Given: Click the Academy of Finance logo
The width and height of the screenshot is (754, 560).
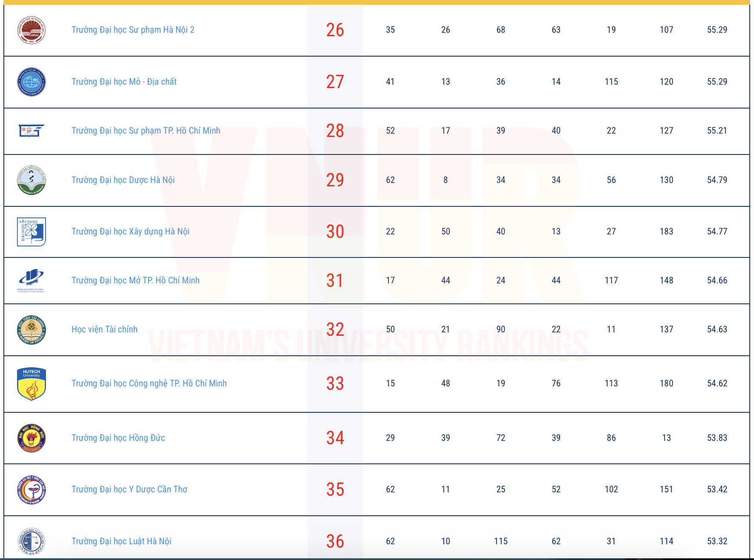Looking at the screenshot, I should 31,330.
